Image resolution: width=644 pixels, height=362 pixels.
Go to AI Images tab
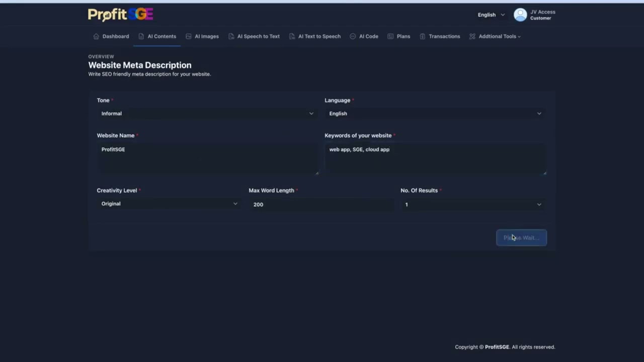coord(202,36)
